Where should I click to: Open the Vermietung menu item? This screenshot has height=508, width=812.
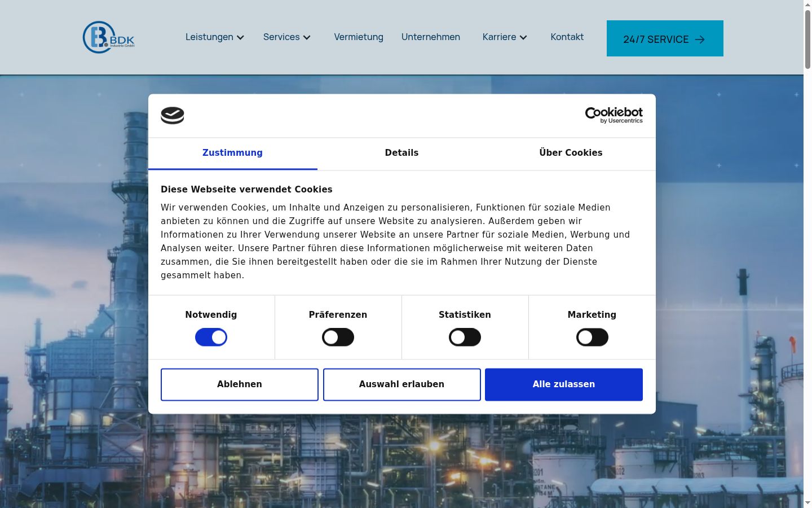359,37
